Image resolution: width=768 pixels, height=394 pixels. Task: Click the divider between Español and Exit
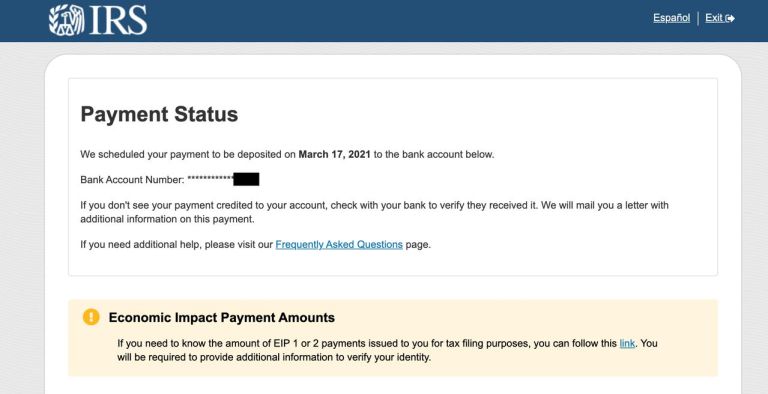coord(698,19)
